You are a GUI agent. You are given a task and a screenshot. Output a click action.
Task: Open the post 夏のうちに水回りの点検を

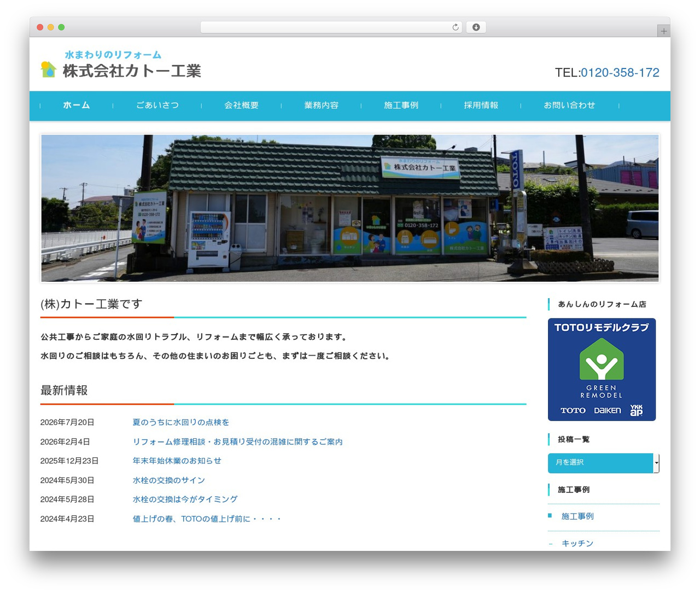click(x=181, y=422)
